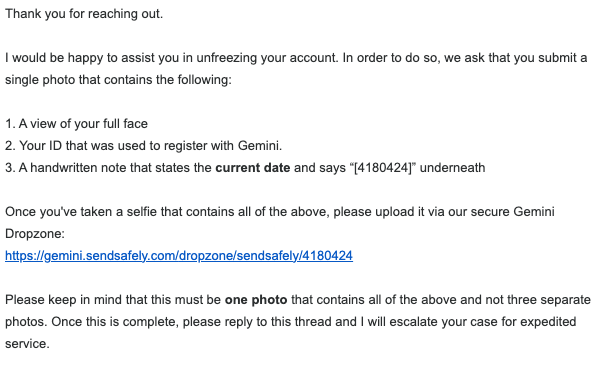Click the word "service." on the last line
Image resolution: width=608 pixels, height=371 pixels.
27,344
